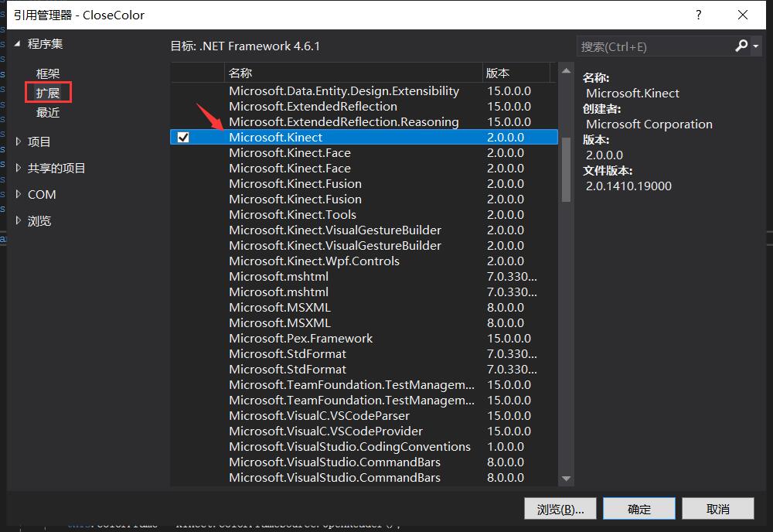Click the scrollbar up arrow
The image size is (773, 532).
click(x=566, y=71)
